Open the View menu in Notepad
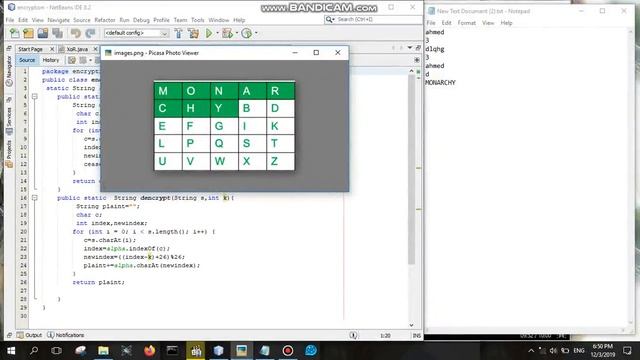This screenshot has height=360, width=640. 488,23
